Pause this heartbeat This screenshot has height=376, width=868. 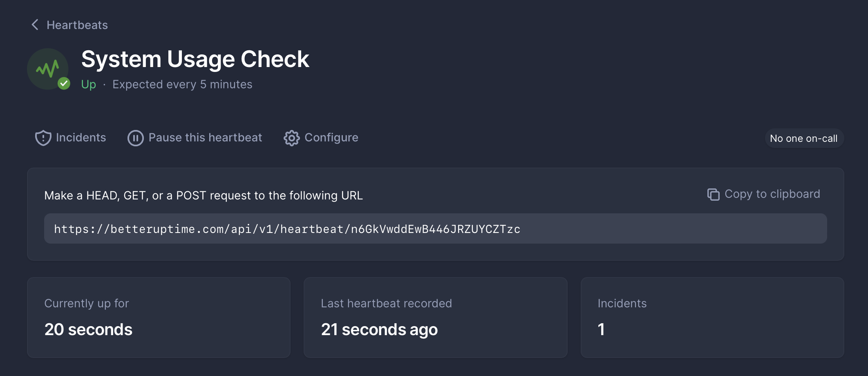pyautogui.click(x=195, y=138)
